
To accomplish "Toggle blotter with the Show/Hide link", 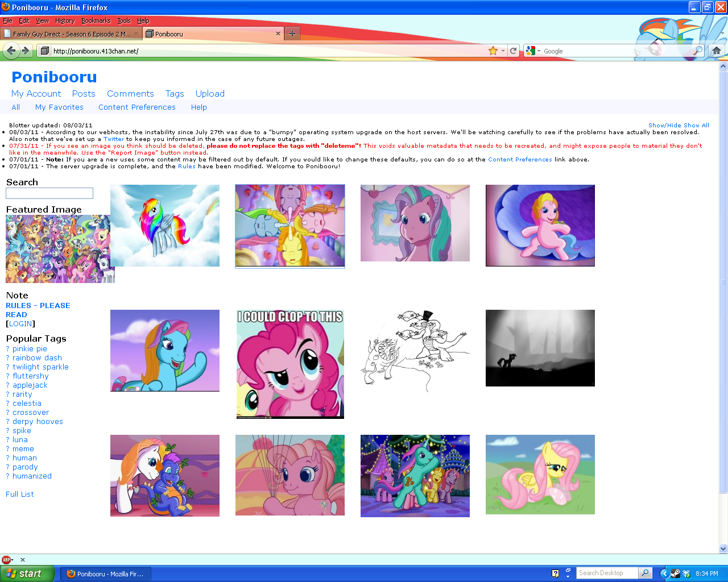I will pyautogui.click(x=665, y=125).
